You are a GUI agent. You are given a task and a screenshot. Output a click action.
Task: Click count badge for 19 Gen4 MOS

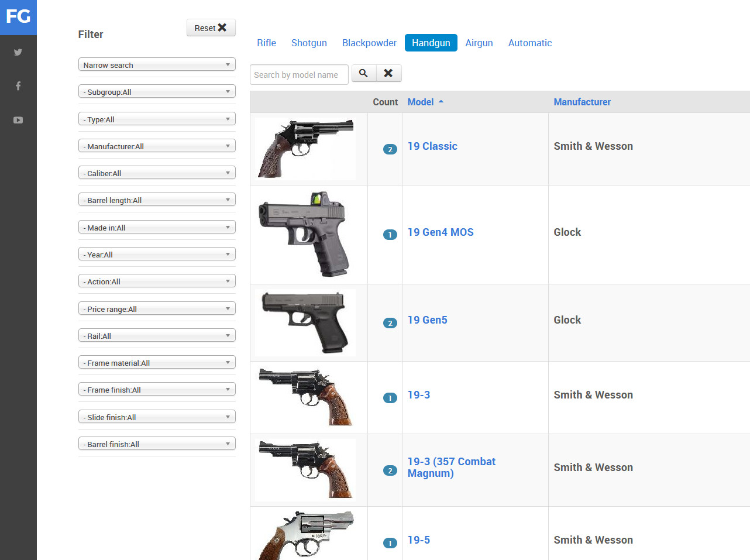pos(390,235)
